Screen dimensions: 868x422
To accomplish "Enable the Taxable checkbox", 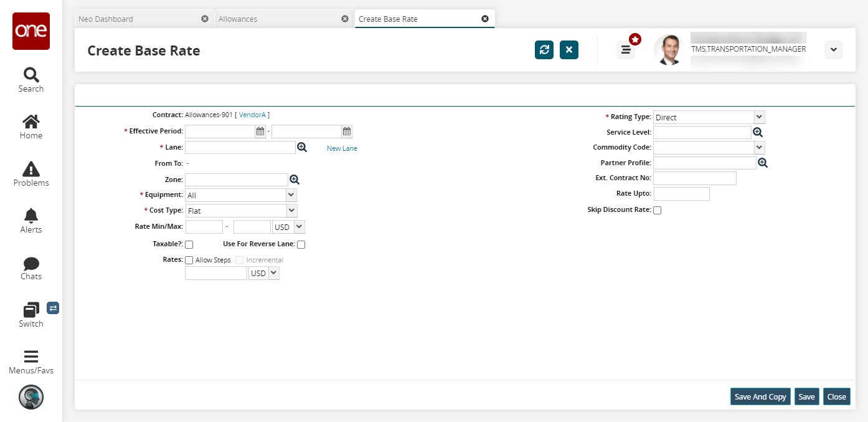I will (189, 245).
